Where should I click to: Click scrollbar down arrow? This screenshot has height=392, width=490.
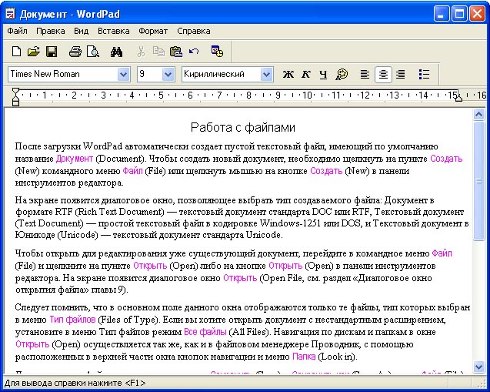coord(479,367)
